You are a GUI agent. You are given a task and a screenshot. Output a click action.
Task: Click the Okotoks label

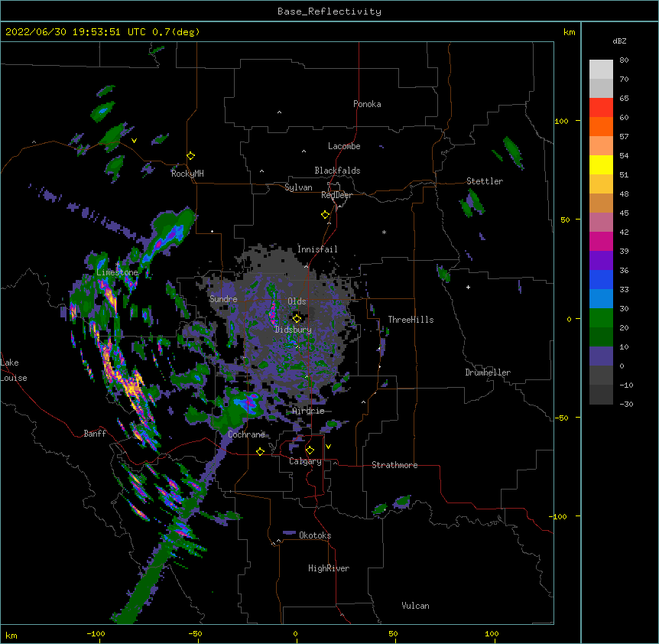click(x=315, y=535)
